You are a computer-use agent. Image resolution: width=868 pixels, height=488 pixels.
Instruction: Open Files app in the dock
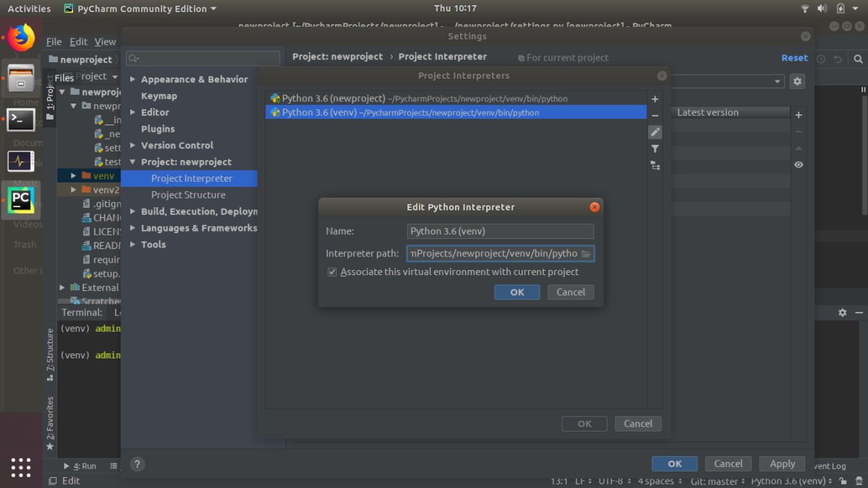click(x=21, y=77)
